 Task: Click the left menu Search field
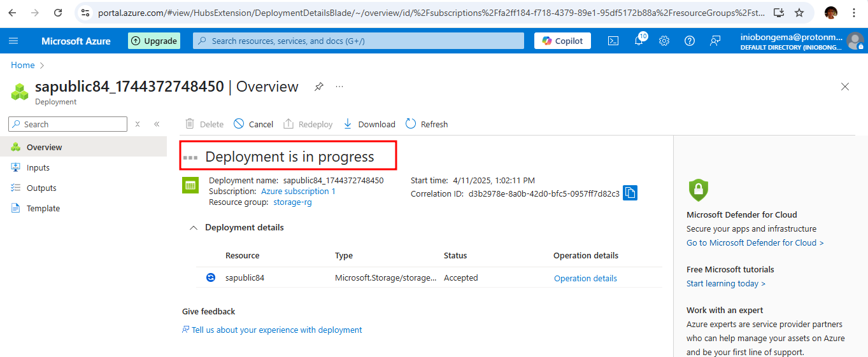tap(68, 124)
